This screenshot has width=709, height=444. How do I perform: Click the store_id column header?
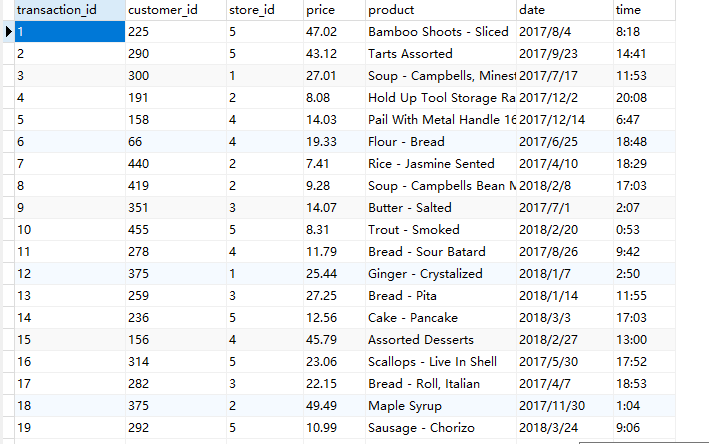(x=265, y=10)
